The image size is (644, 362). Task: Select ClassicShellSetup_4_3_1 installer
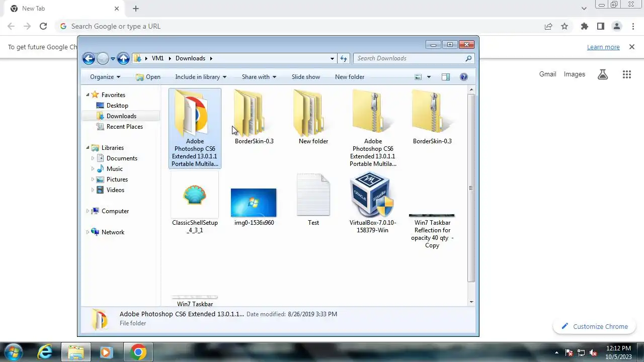tap(195, 203)
